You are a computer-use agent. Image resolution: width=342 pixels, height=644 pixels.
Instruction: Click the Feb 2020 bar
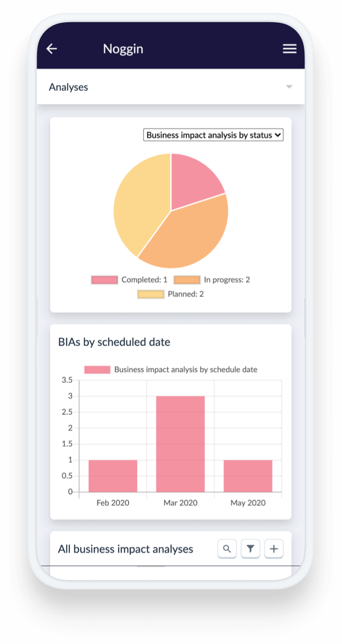pos(113,476)
